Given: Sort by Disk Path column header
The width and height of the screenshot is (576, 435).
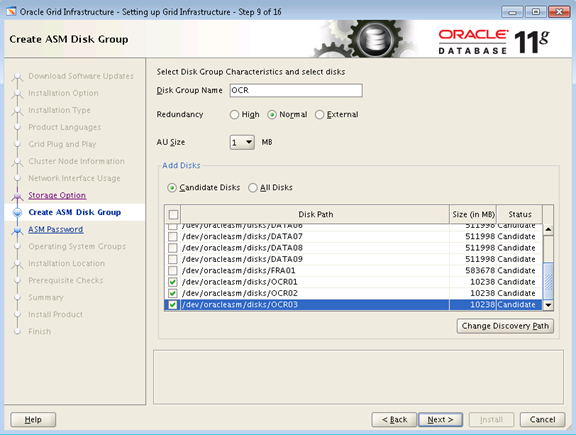Looking at the screenshot, I should 315,215.
